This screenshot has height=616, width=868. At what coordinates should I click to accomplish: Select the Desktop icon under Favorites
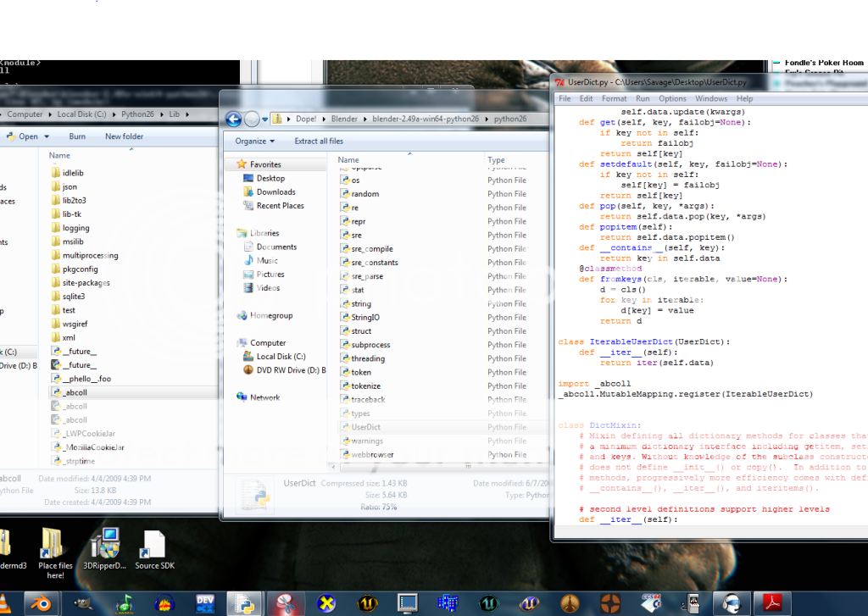click(x=248, y=178)
